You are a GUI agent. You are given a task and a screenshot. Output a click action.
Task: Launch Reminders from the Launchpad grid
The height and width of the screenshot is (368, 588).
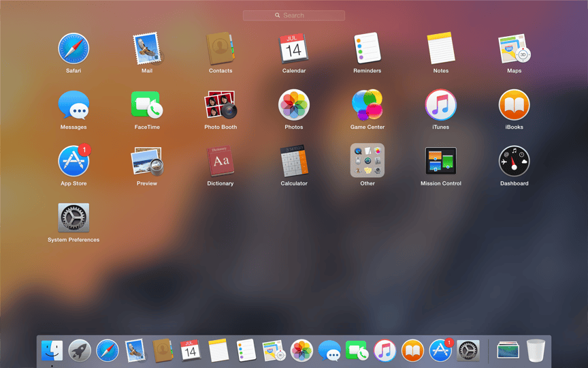coord(367,48)
